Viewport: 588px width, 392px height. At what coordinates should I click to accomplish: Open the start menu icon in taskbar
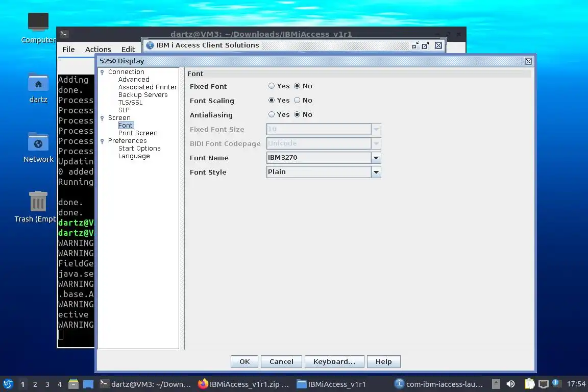8,384
